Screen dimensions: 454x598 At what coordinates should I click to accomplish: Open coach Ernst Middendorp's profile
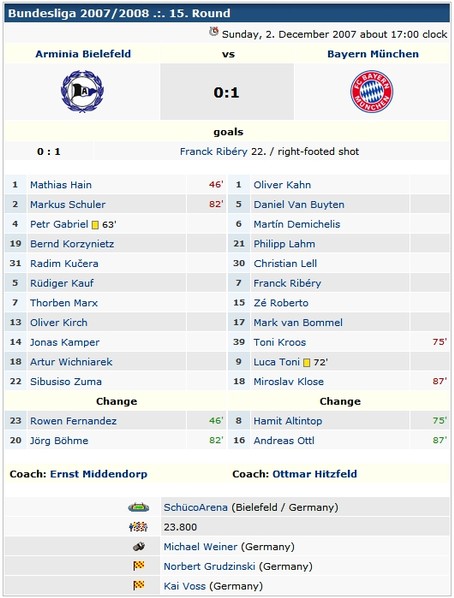pos(98,474)
